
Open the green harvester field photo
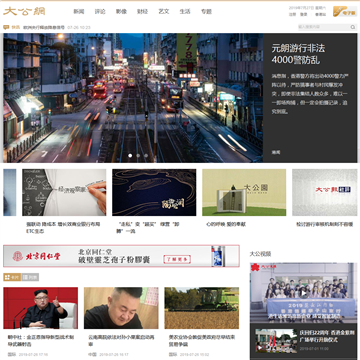202,308
